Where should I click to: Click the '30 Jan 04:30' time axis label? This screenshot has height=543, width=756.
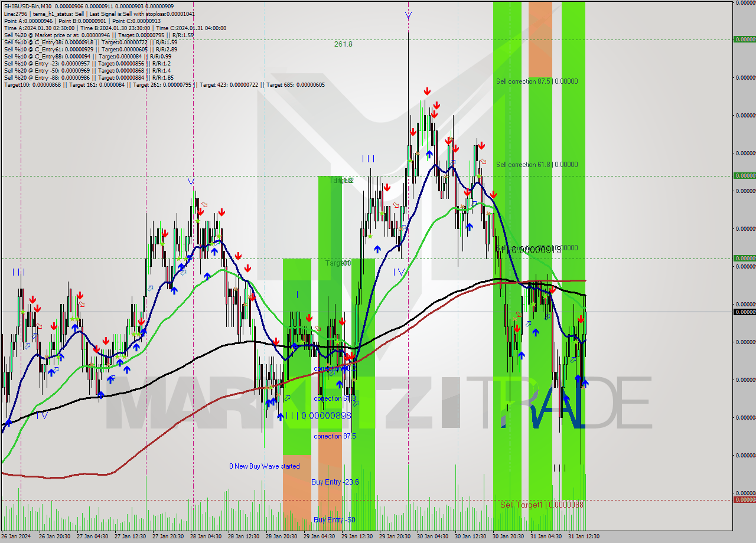point(433,537)
